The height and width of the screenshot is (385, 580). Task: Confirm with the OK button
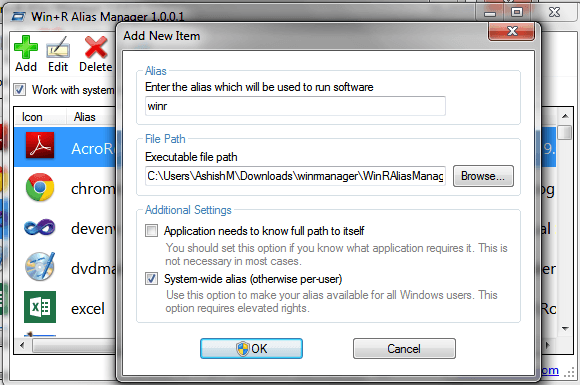coord(252,348)
